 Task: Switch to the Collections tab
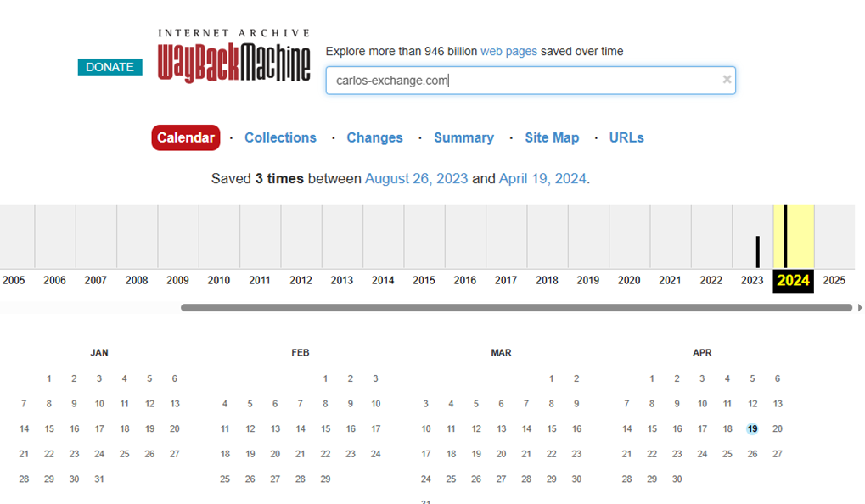(x=280, y=137)
